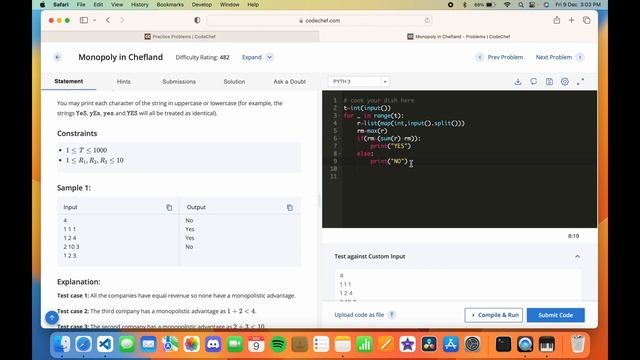Open Visual Studio Code from the Dock

coord(105,344)
